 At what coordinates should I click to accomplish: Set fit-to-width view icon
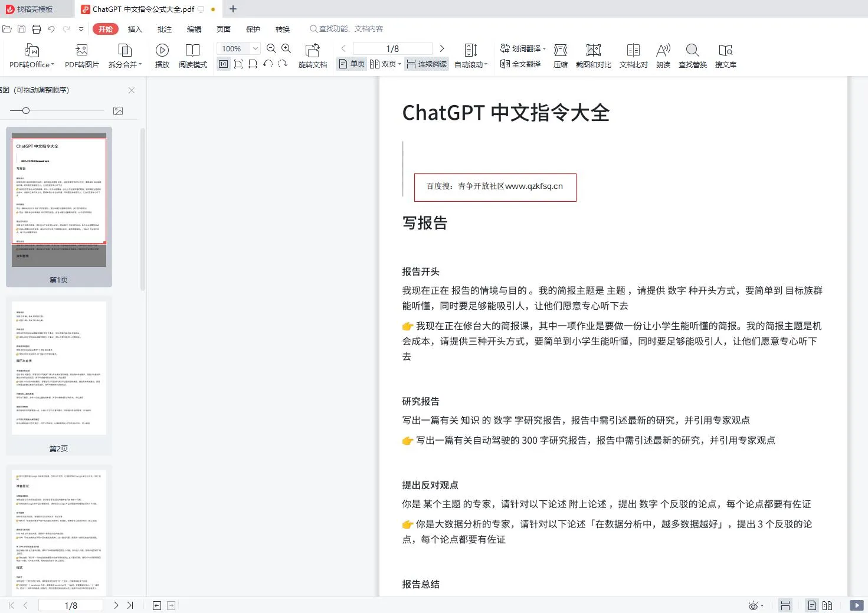coord(253,64)
